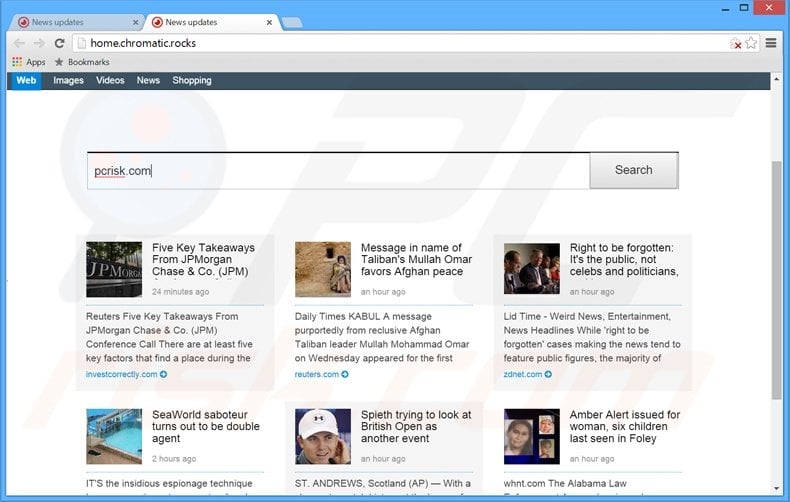Bookmark this page with the star icon
The height and width of the screenshot is (502, 790).
point(751,43)
